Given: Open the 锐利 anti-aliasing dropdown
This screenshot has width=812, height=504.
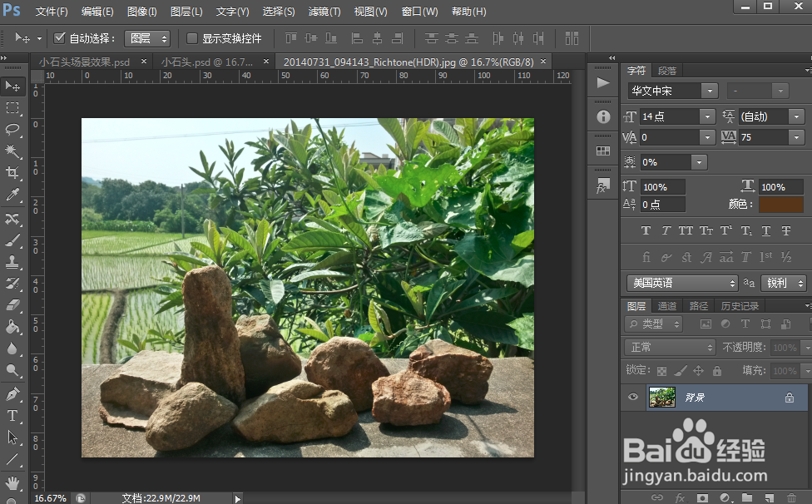Looking at the screenshot, I should point(784,283).
